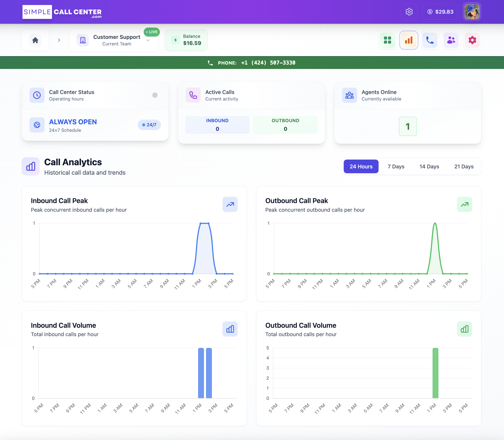Open the purple agents/team section
Screen dimensions: 504x440
(451, 40)
